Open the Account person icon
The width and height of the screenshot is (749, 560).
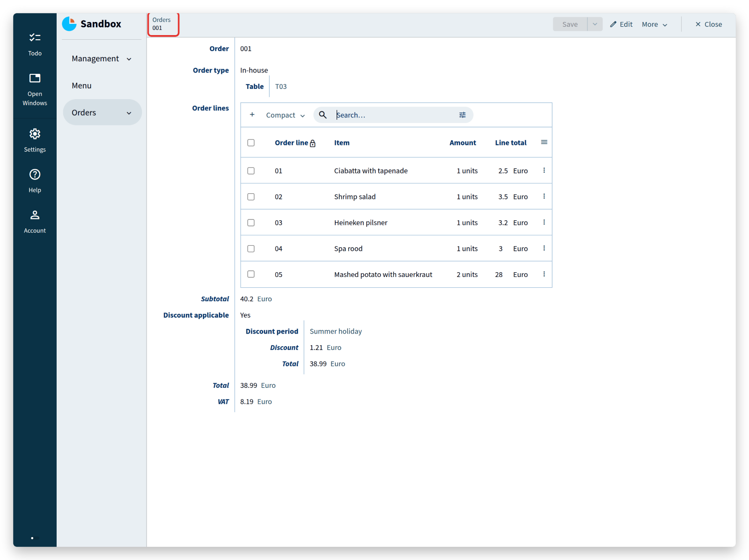35,215
